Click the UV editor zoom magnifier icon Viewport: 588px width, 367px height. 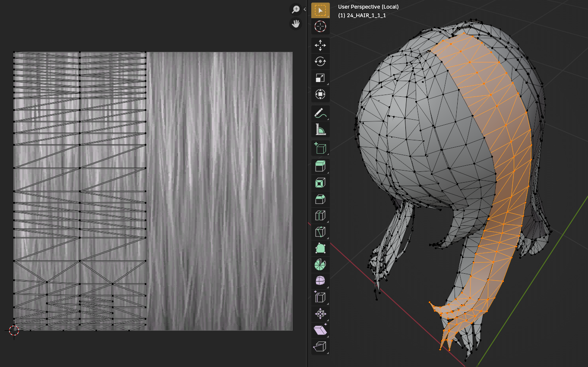tap(296, 9)
